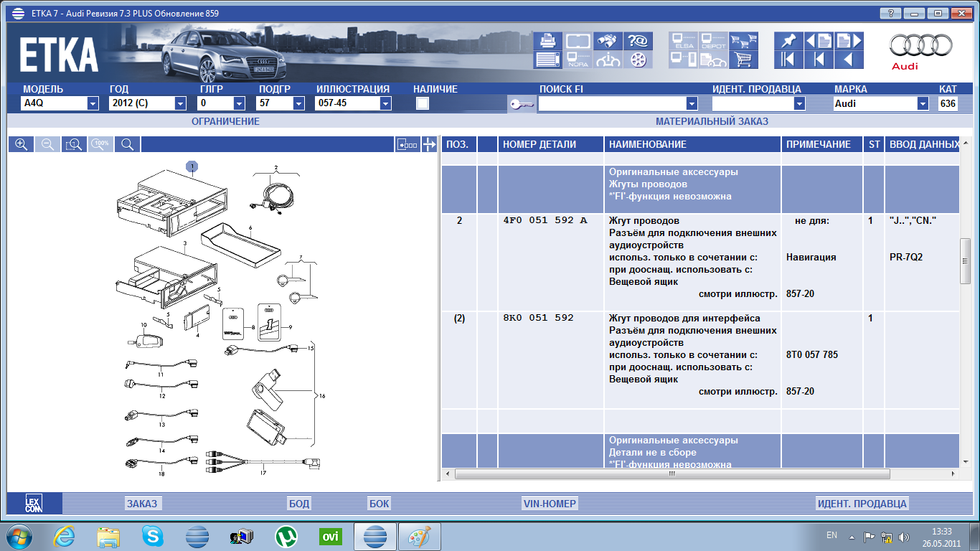Click callout number 17 on the illustration

pos(263,472)
